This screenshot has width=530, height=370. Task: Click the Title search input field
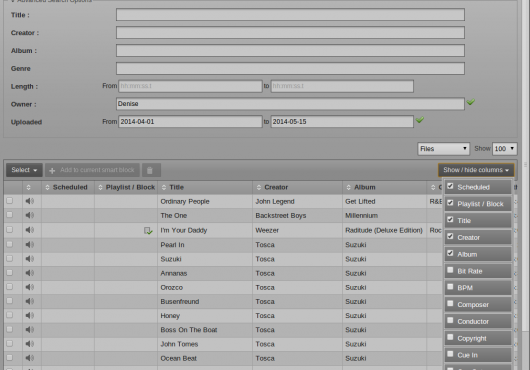[290, 15]
